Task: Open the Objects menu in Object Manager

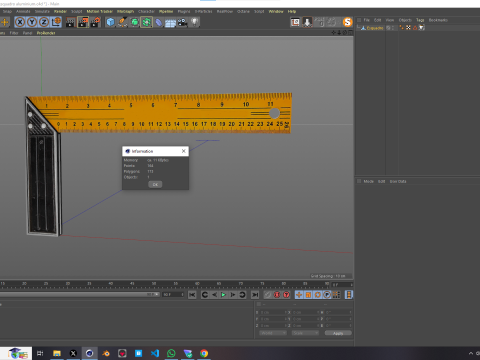Action: (405, 20)
